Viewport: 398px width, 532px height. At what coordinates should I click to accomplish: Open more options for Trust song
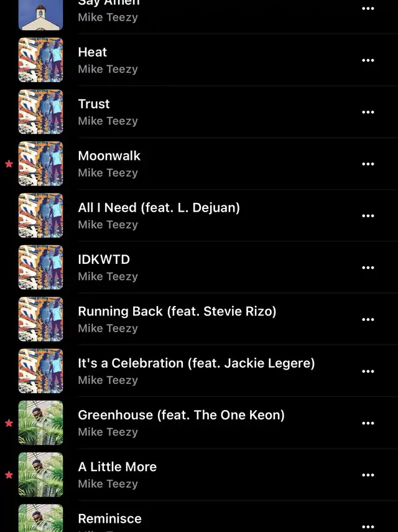[x=368, y=112]
